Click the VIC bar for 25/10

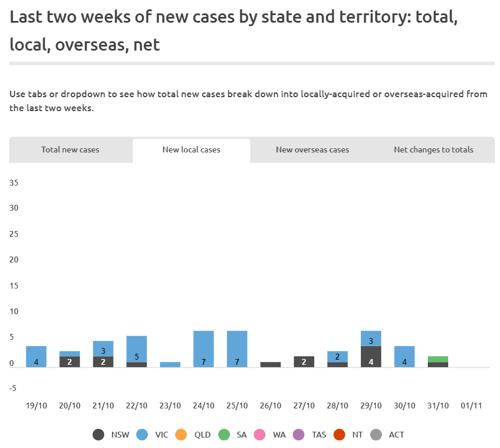pos(237,349)
